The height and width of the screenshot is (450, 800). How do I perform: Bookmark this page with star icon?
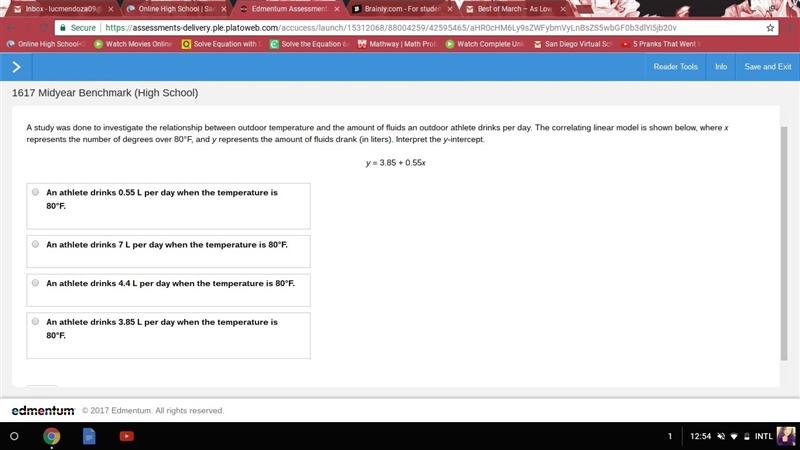pos(770,28)
